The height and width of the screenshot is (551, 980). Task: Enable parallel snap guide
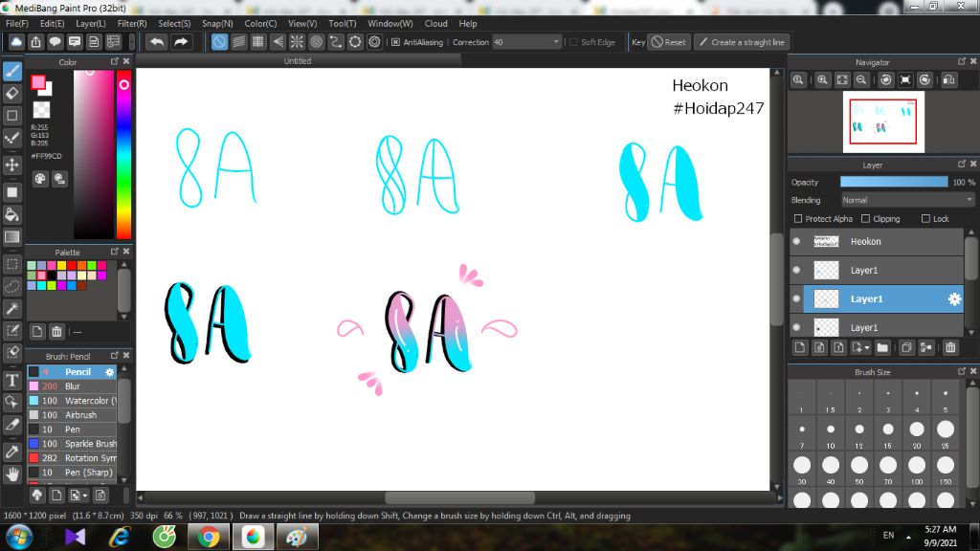click(238, 42)
